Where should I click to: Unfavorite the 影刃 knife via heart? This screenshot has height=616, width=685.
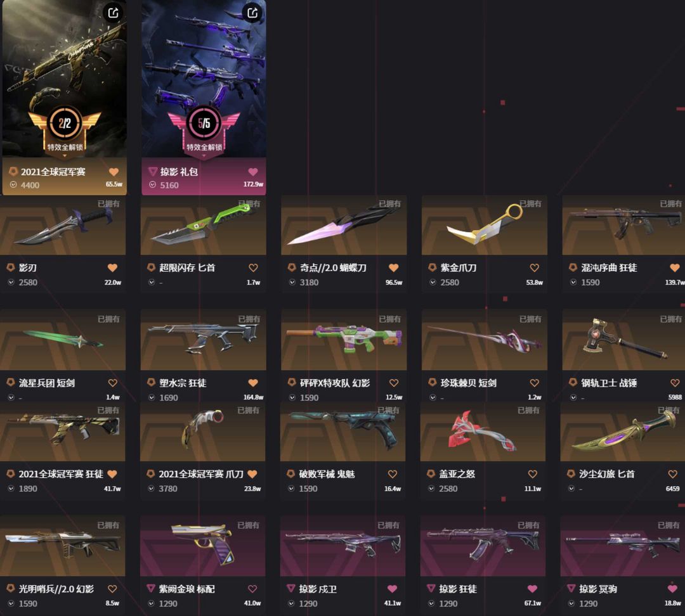[x=113, y=267]
